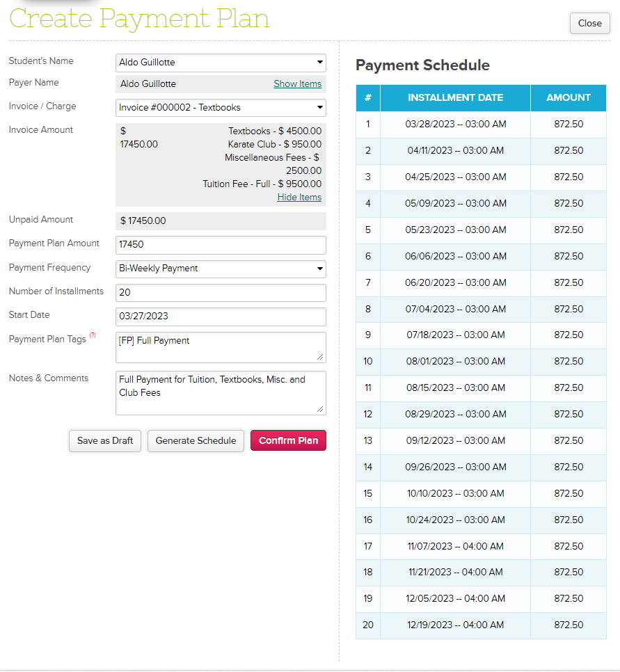620x672 pixels.
Task: Edit the Payment Plan Tags text area
Action: click(x=221, y=346)
